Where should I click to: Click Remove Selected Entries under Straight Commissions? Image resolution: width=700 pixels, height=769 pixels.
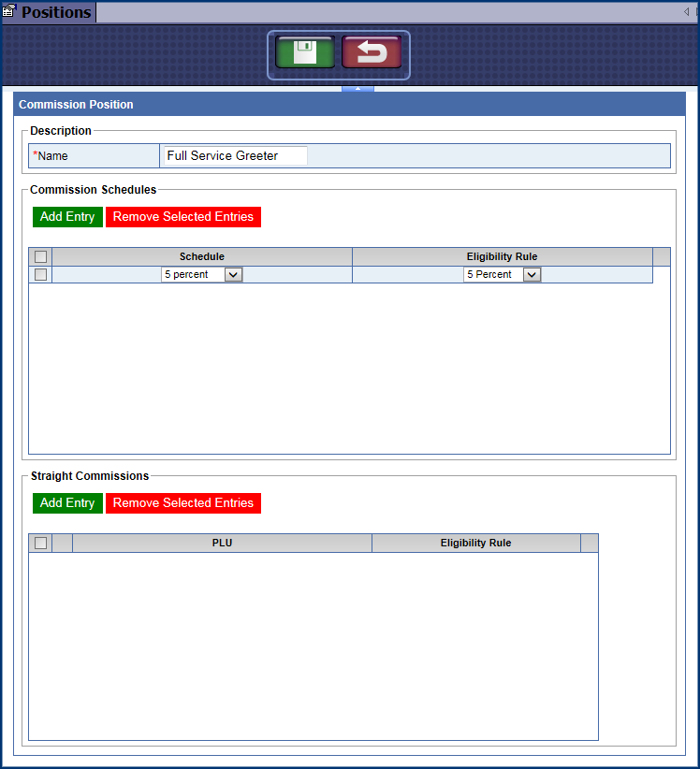point(183,503)
